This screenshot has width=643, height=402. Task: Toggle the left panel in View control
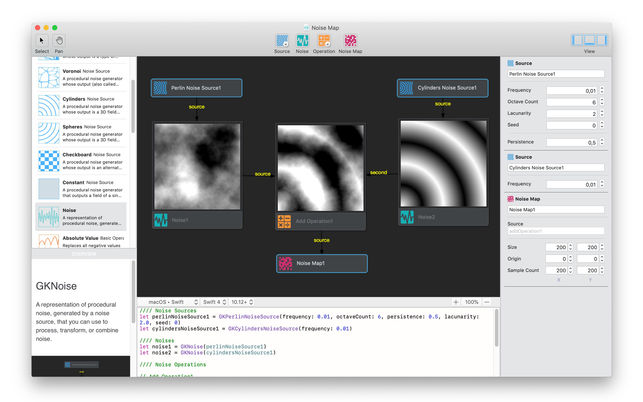[577, 40]
